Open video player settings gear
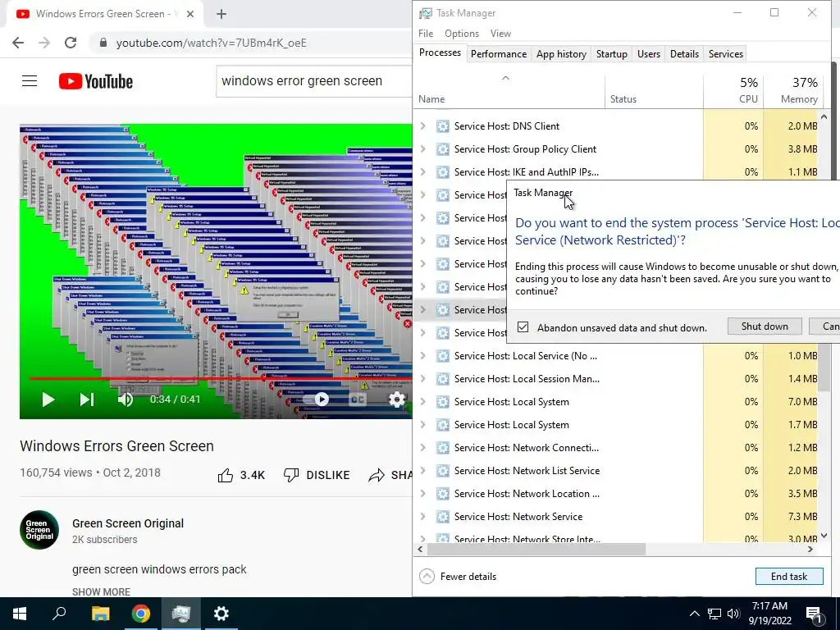 tap(396, 399)
